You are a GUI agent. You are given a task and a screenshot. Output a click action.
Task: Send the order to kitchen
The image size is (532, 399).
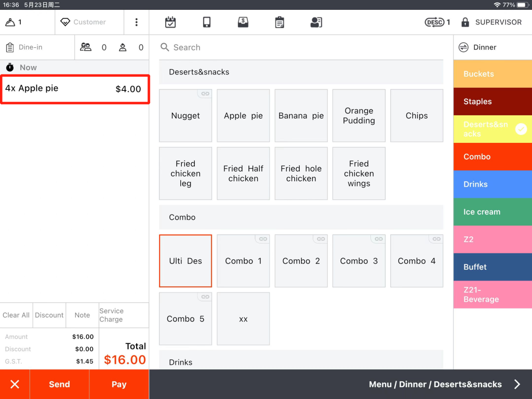59,384
